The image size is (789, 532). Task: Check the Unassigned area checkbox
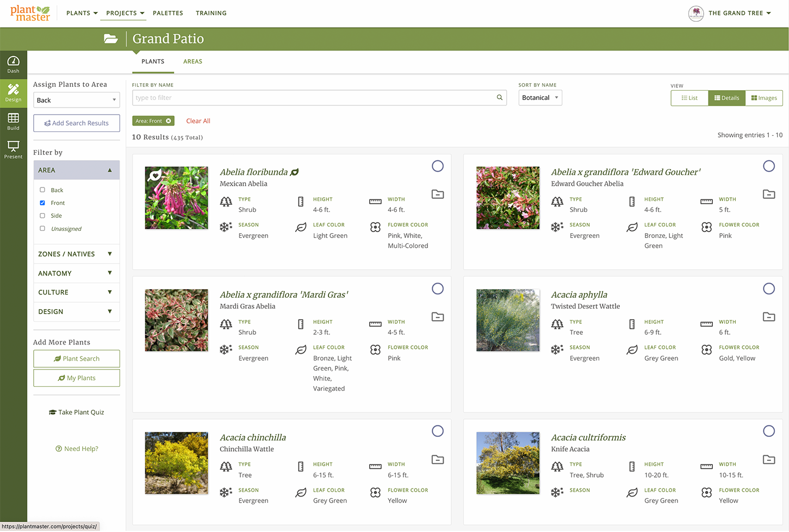click(42, 228)
